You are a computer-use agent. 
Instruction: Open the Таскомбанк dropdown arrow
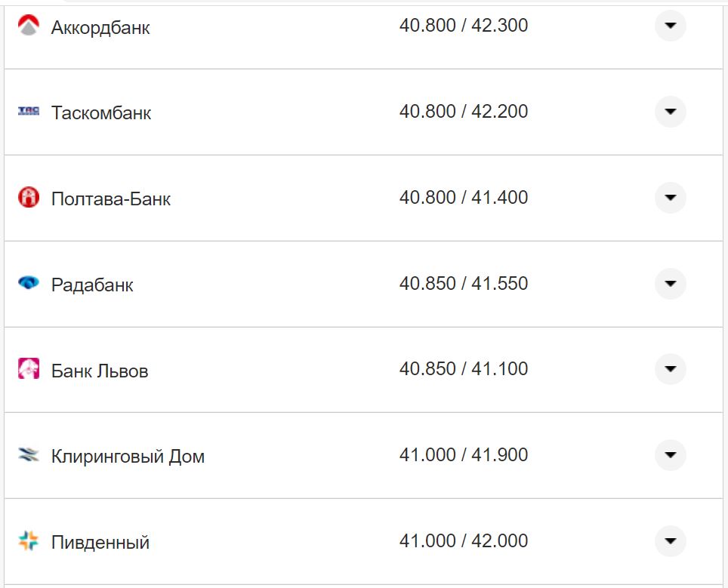point(670,111)
